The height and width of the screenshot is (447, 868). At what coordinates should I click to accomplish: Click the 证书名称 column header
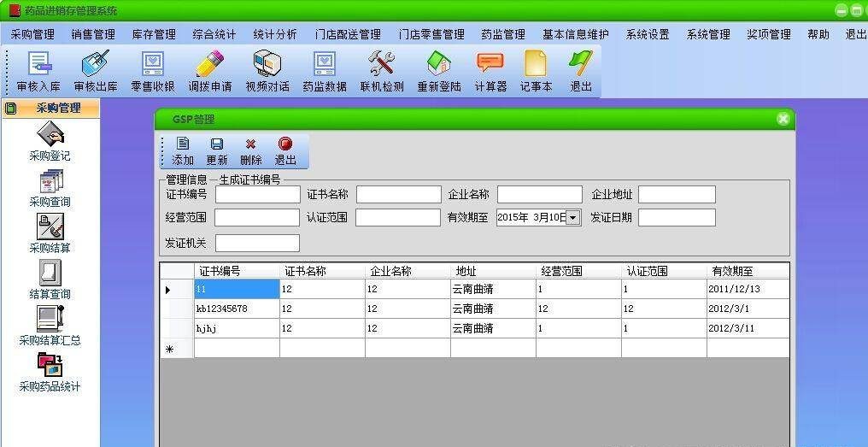point(322,271)
